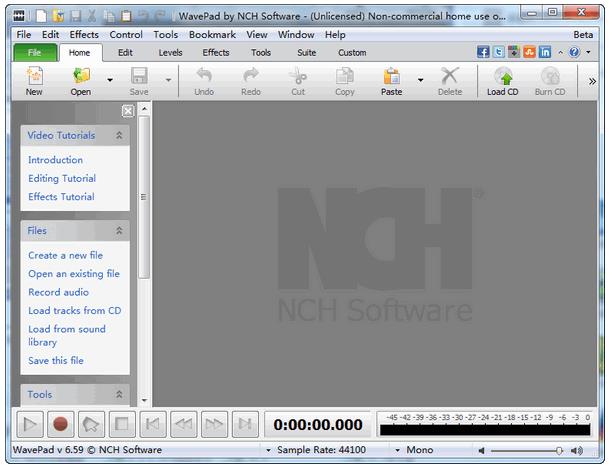Image resolution: width=609 pixels, height=469 pixels.
Task: Click the Stop playback button
Action: (122, 424)
